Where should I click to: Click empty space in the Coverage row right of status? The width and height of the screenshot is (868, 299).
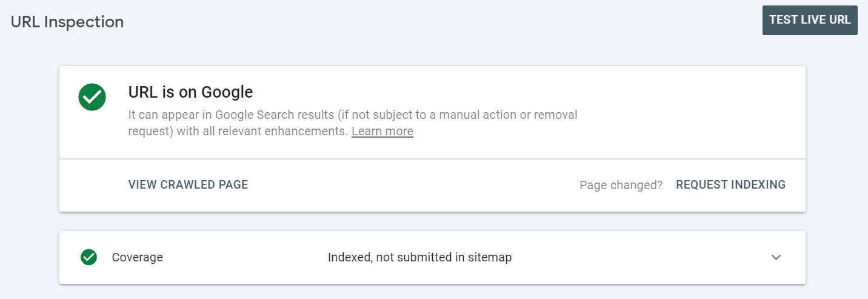[636, 257]
